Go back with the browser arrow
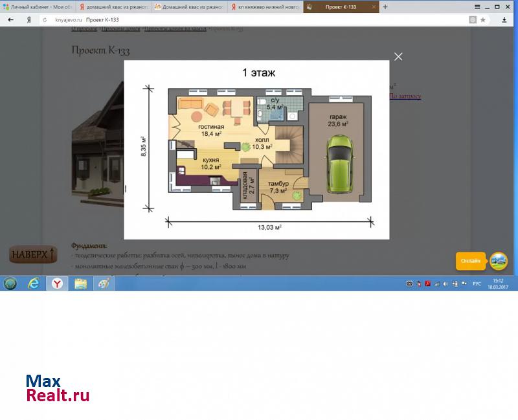This screenshot has width=518, height=420. pyautogui.click(x=10, y=20)
